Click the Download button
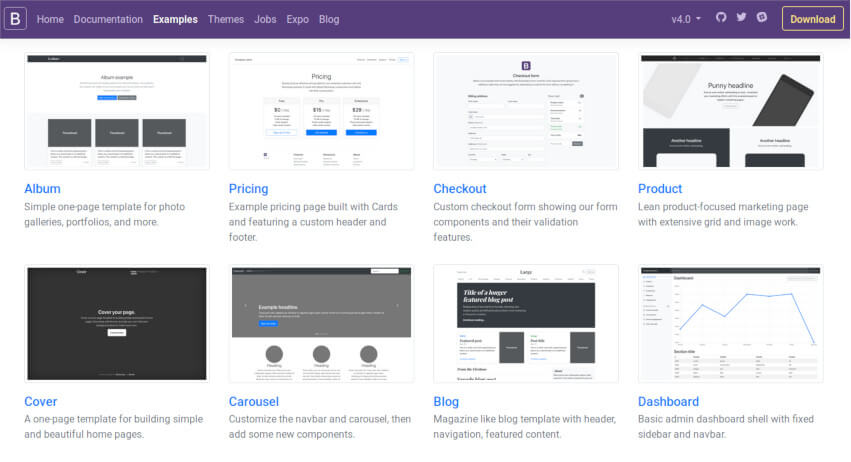This screenshot has height=462, width=851. tap(812, 19)
